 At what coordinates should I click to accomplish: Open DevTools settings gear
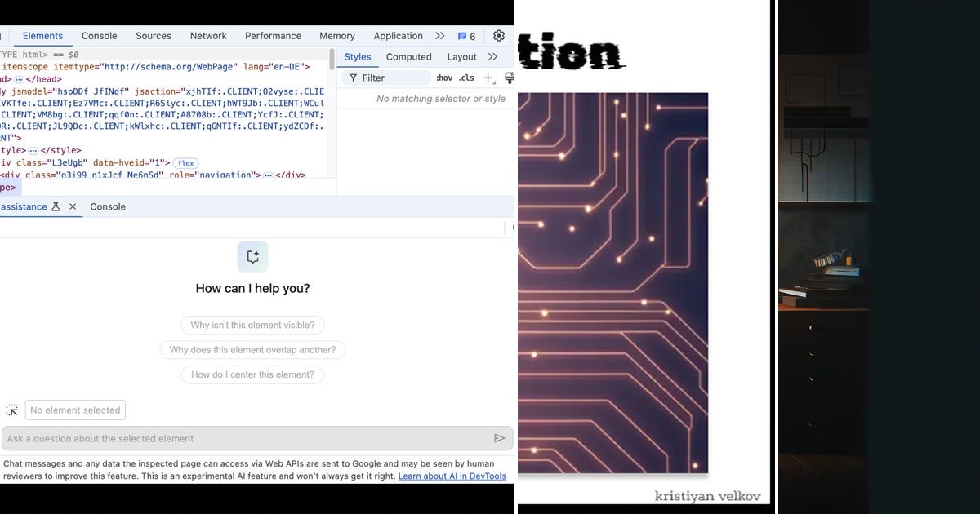pos(498,36)
